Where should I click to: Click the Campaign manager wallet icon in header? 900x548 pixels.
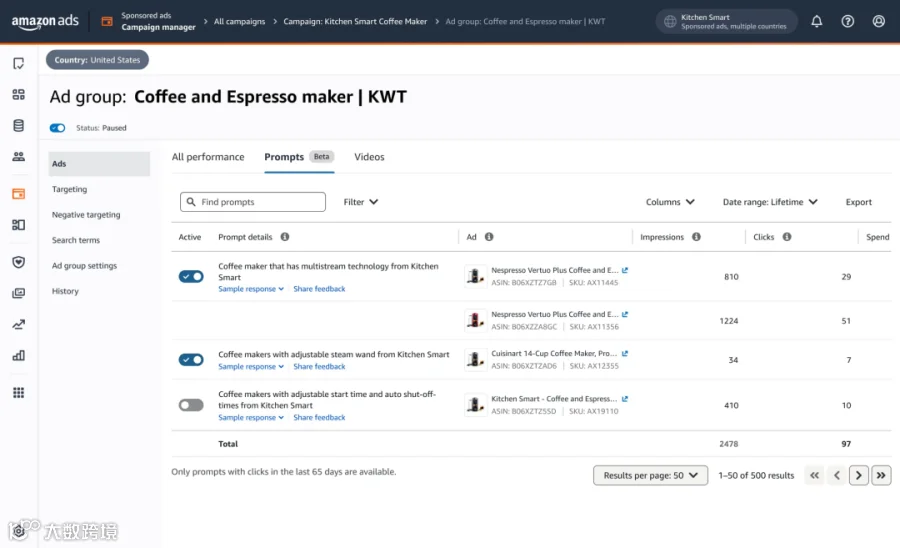coord(107,21)
